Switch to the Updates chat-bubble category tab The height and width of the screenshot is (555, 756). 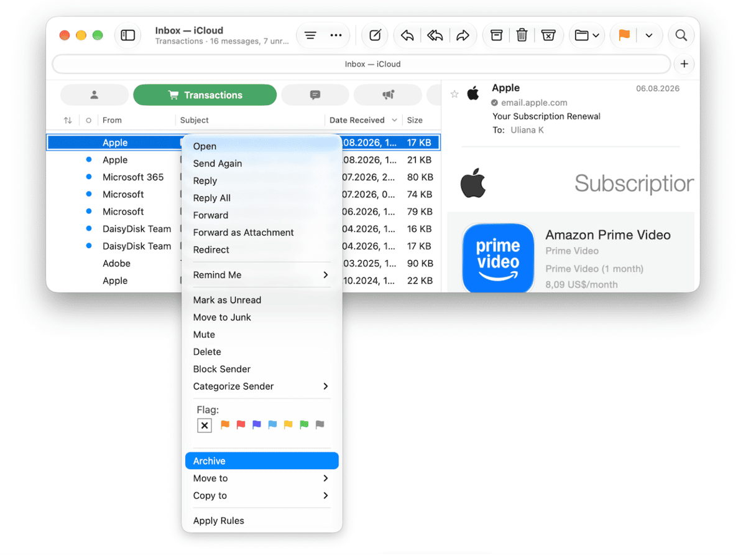click(x=315, y=95)
